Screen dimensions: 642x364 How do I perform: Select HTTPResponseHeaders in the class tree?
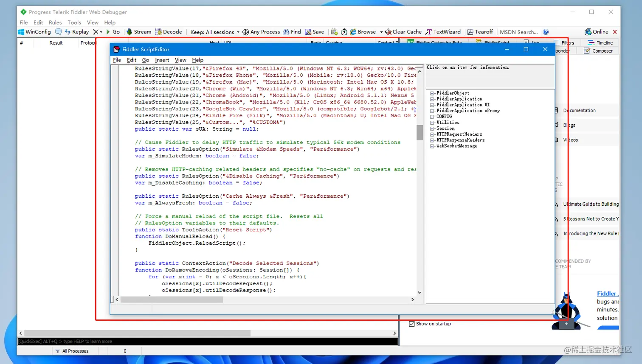click(461, 140)
